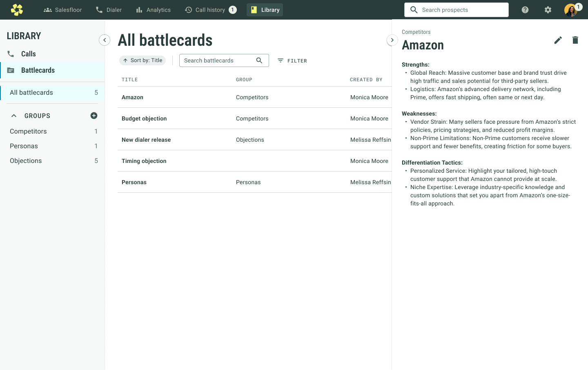
Task: Select Battlecards in Library sidebar
Action: [x=52, y=70]
